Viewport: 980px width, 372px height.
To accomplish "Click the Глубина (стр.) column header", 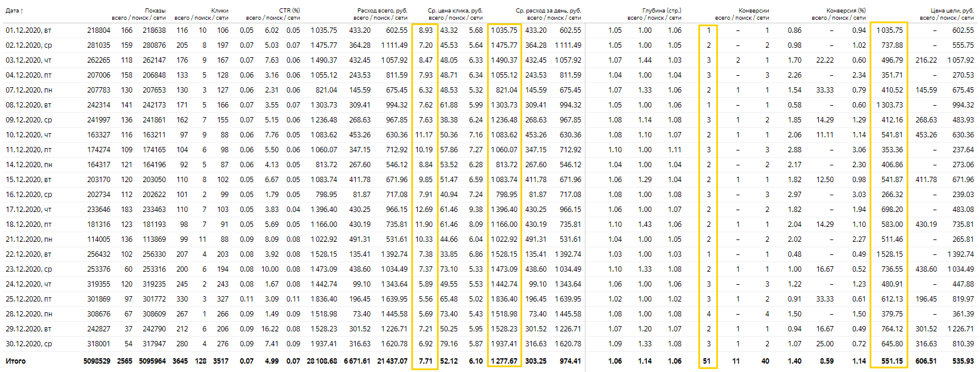I will point(662,11).
